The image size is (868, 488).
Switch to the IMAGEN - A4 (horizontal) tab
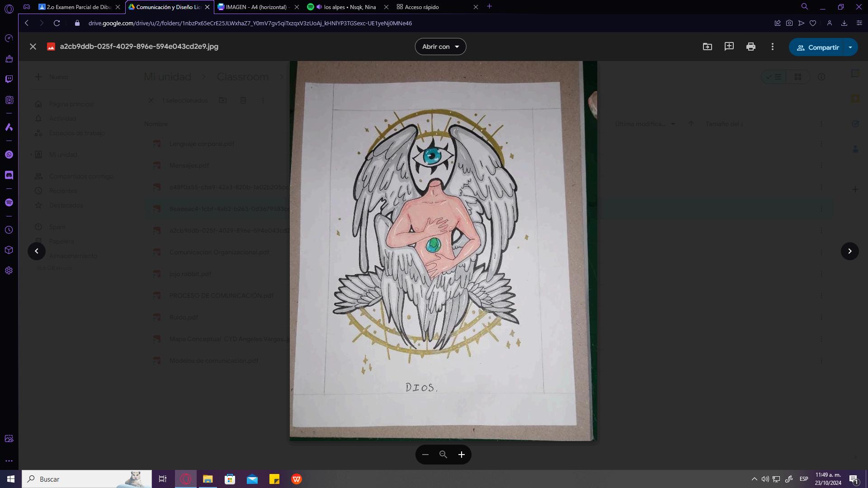tap(256, 7)
